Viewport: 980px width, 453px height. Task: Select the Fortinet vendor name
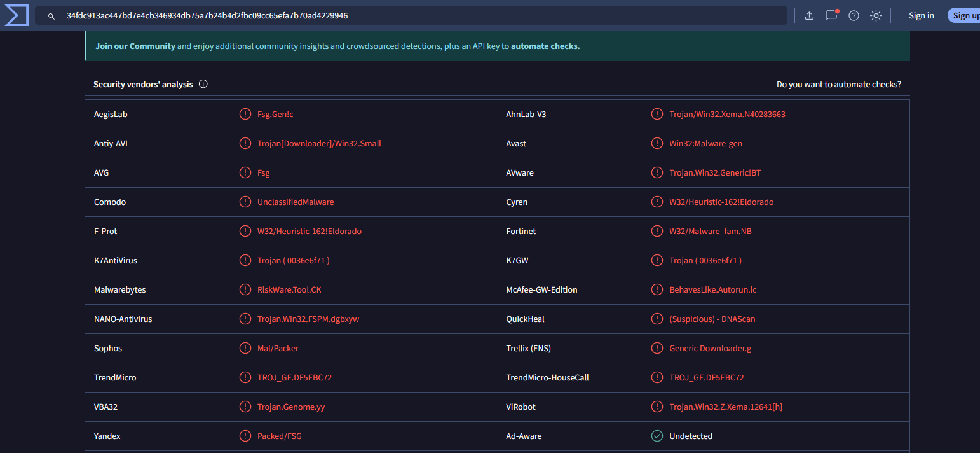click(521, 231)
